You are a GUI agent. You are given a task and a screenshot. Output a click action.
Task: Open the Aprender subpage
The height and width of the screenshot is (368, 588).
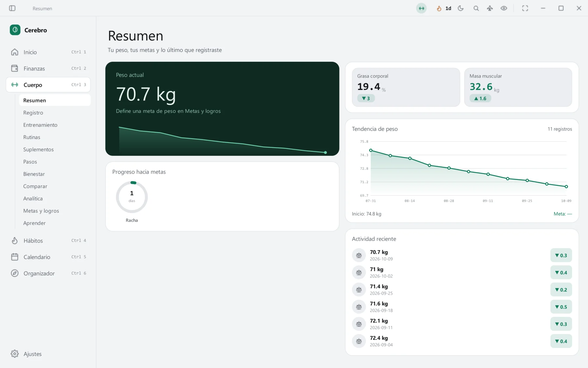pyautogui.click(x=55, y=223)
